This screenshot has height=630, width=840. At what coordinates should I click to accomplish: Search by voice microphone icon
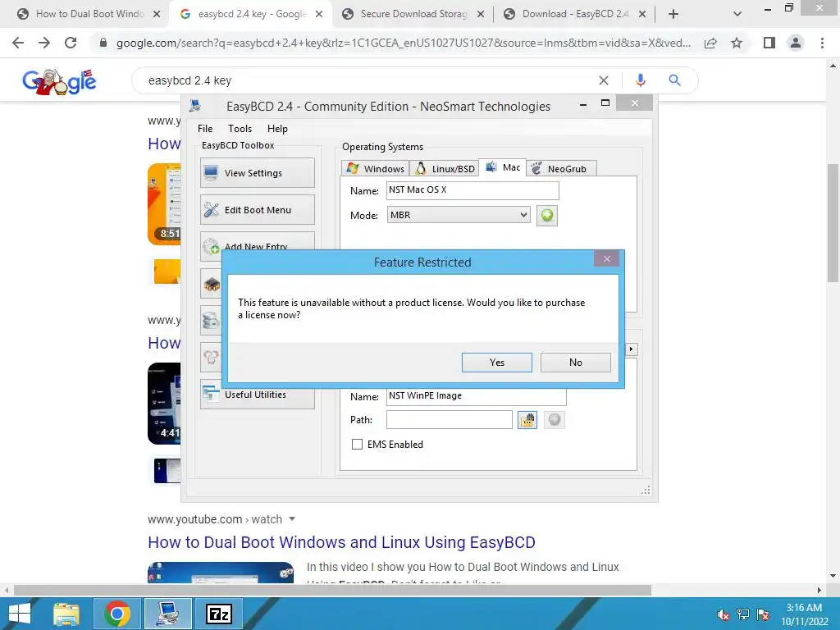640,80
